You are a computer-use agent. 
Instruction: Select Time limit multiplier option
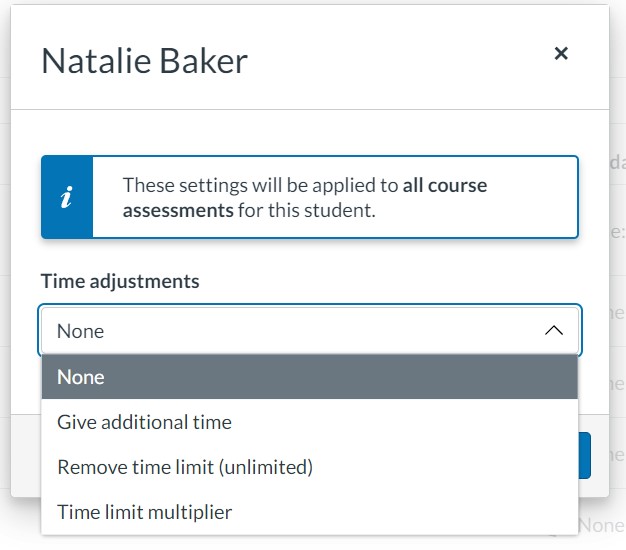(310, 512)
